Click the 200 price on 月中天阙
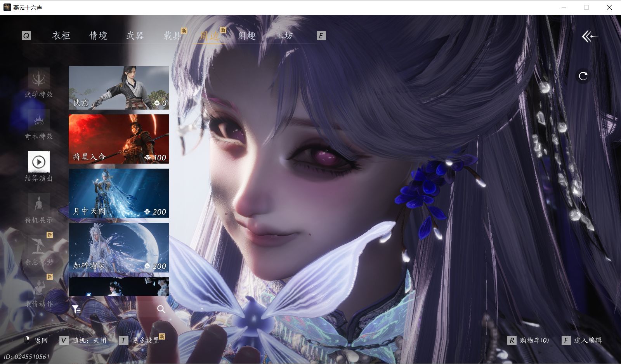This screenshot has width=621, height=364. (159, 212)
